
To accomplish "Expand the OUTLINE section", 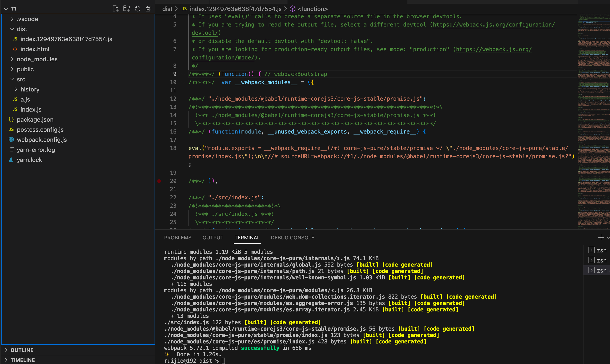I will pyautogui.click(x=22, y=350).
